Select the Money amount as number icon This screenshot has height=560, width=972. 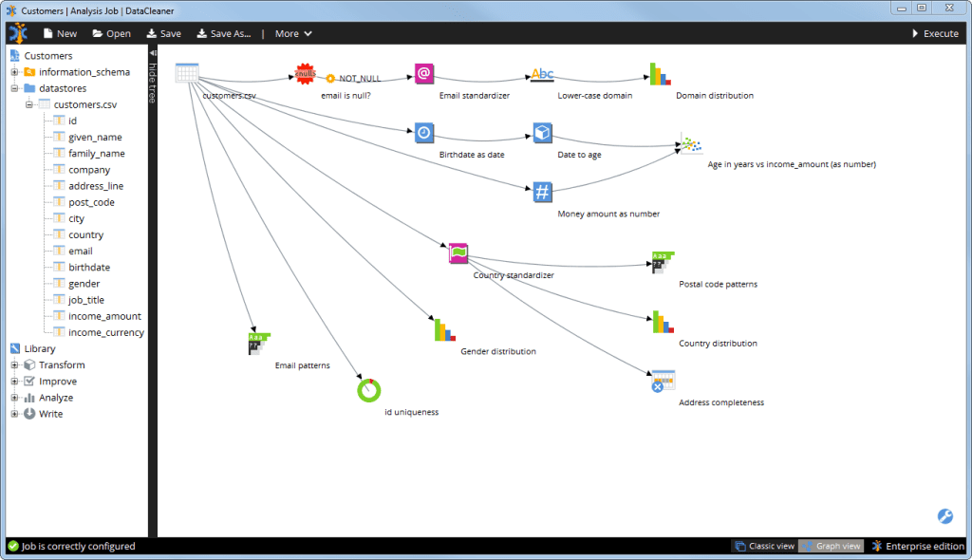click(x=542, y=192)
